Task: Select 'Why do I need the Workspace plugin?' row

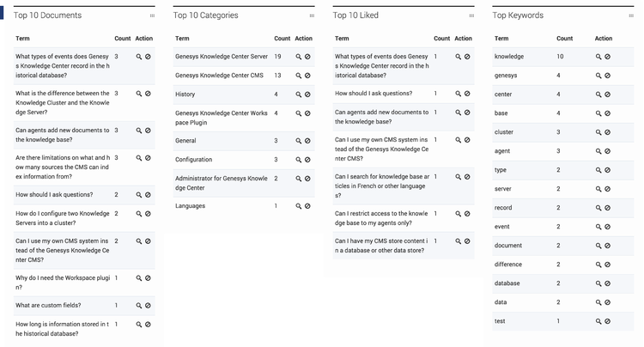Action: 84,283
